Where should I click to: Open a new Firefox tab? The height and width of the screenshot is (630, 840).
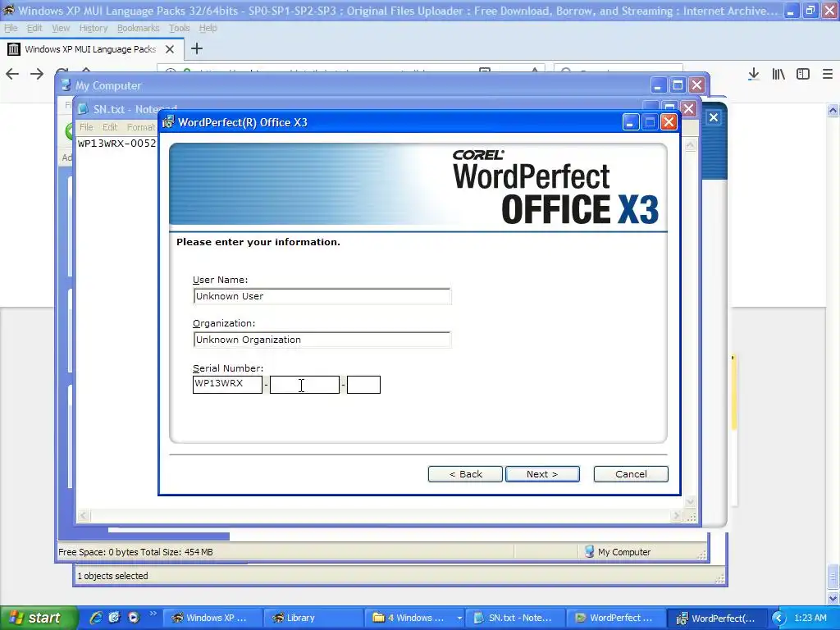click(197, 48)
